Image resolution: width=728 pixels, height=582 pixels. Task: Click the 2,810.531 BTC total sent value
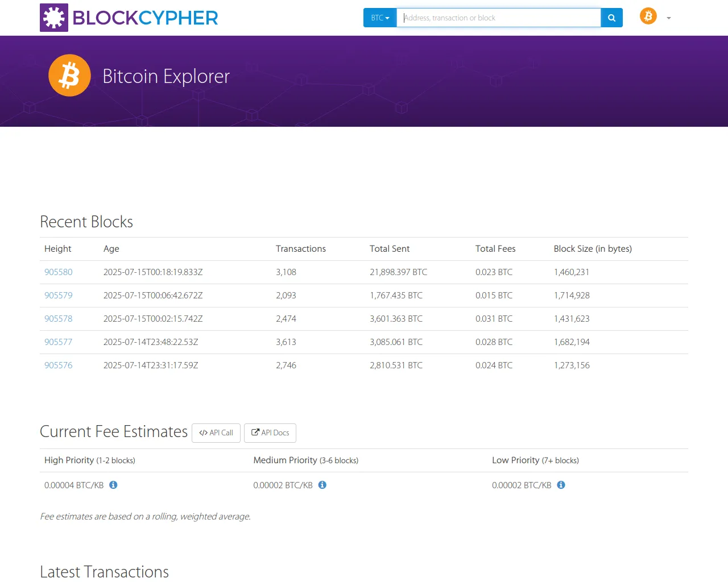tap(396, 365)
